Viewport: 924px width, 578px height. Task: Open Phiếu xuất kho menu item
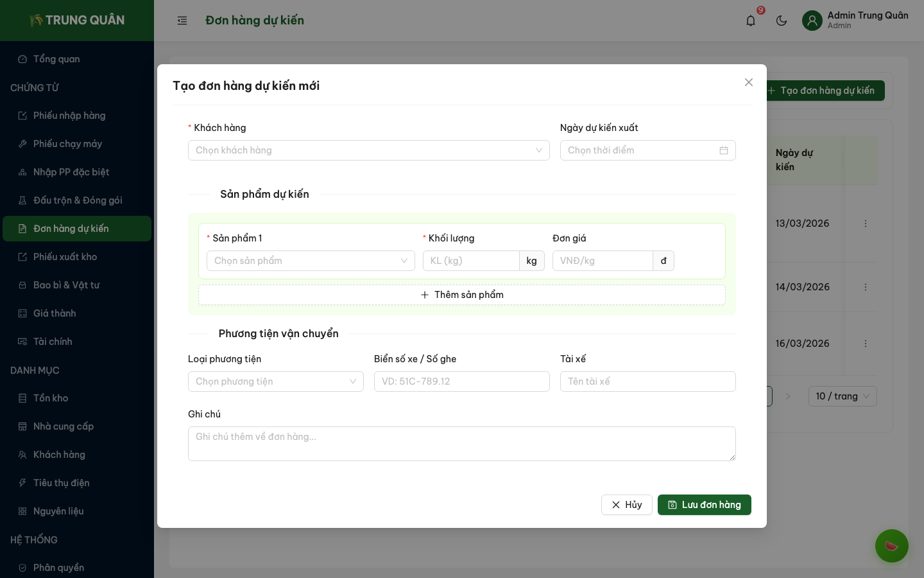tap(65, 257)
